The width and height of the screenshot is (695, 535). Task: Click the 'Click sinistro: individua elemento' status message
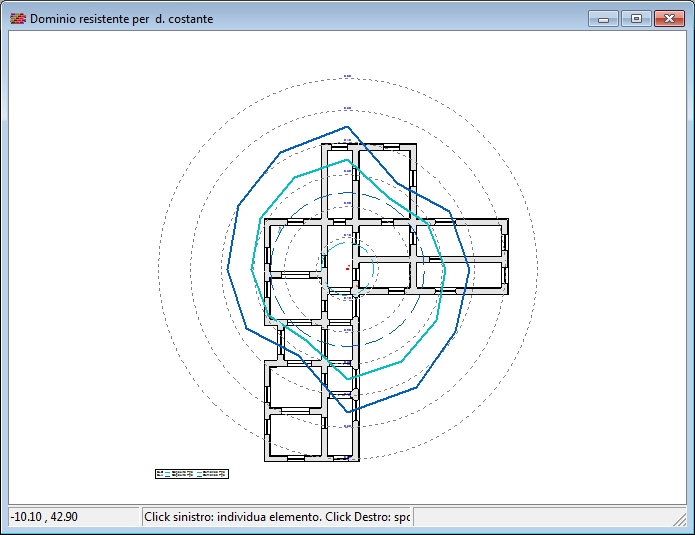[x=275, y=516]
